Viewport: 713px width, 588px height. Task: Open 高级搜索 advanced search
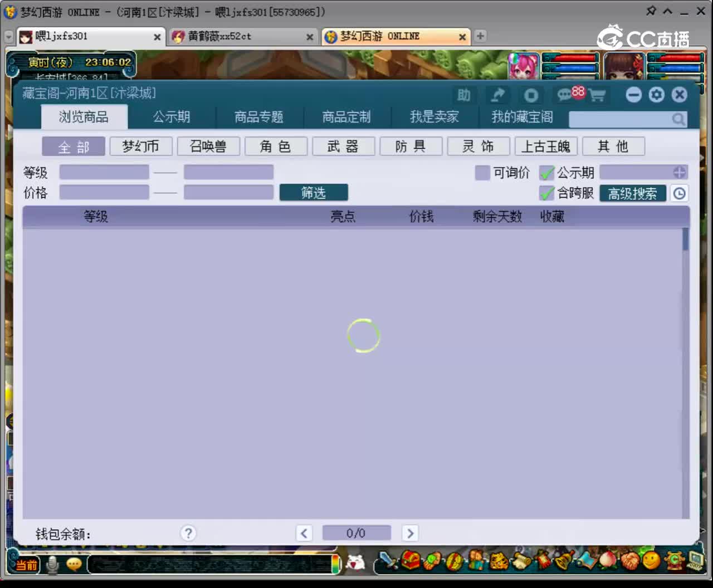click(x=633, y=193)
